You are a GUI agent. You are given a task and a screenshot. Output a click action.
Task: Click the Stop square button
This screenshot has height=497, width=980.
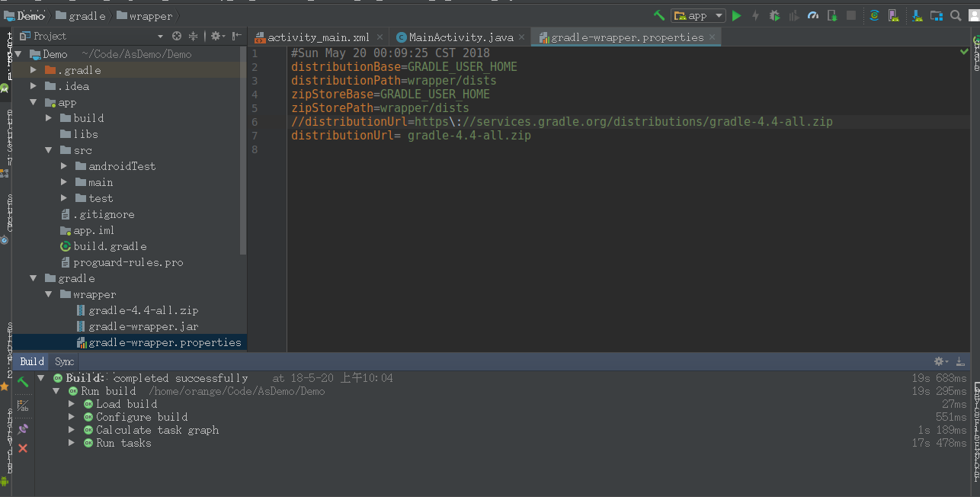(851, 15)
